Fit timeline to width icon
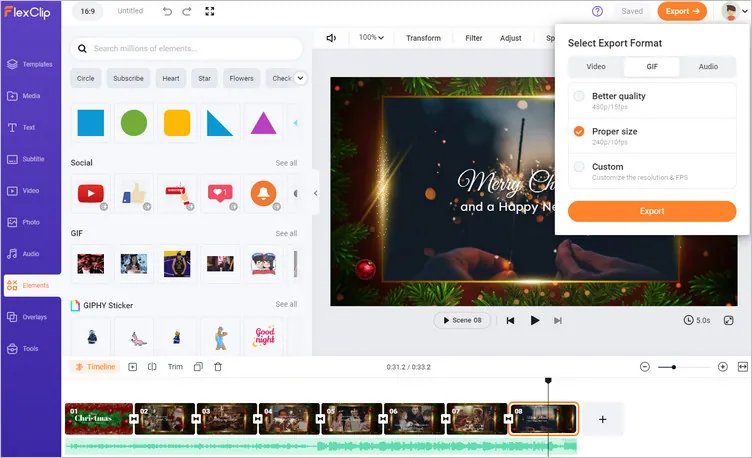Viewport: 752px width, 458px height. tap(742, 367)
